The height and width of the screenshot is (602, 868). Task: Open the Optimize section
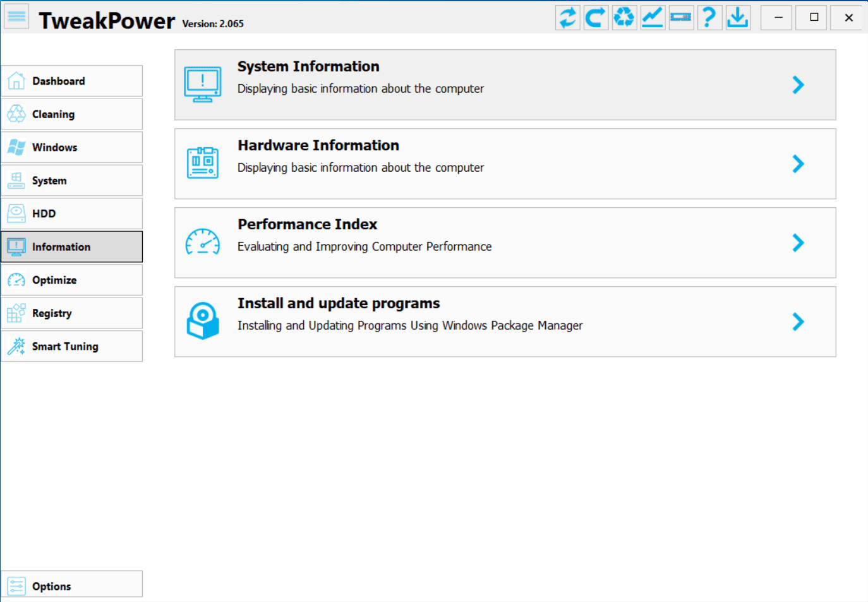[72, 280]
